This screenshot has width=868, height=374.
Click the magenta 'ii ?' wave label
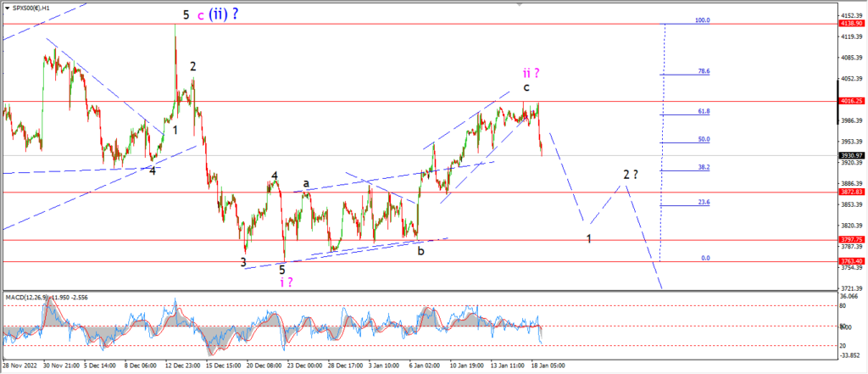click(531, 73)
